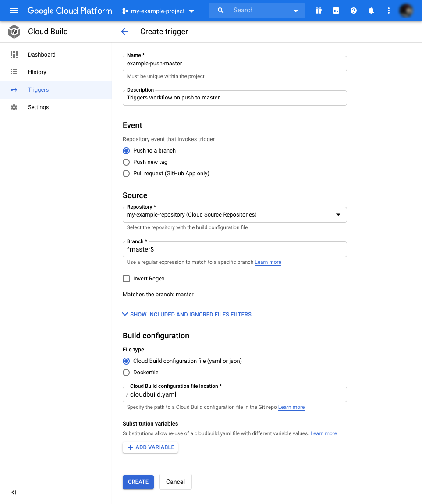Click the Dashboard sidebar icon
Viewport: 422px width, 504px height.
coord(14,55)
